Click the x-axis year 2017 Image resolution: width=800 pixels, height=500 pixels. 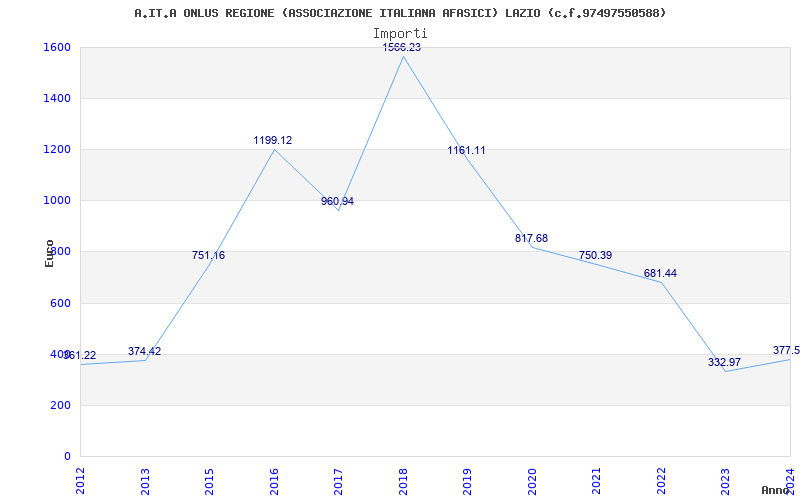coord(338,481)
